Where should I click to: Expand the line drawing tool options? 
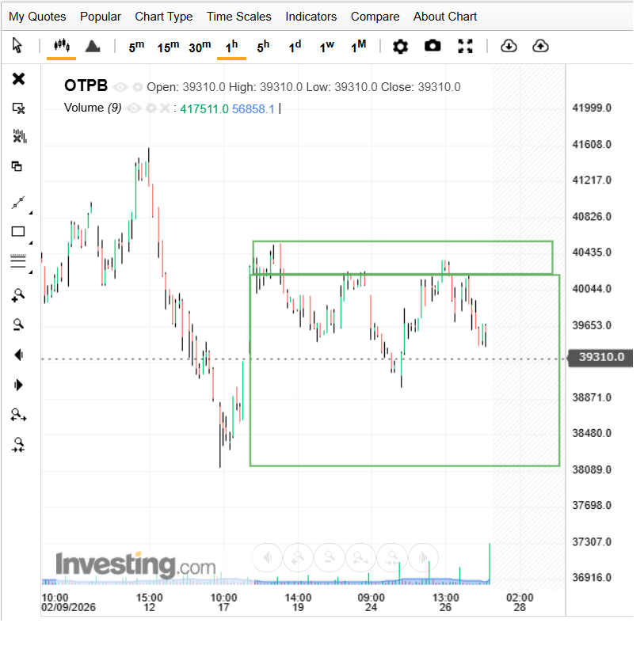click(x=30, y=213)
